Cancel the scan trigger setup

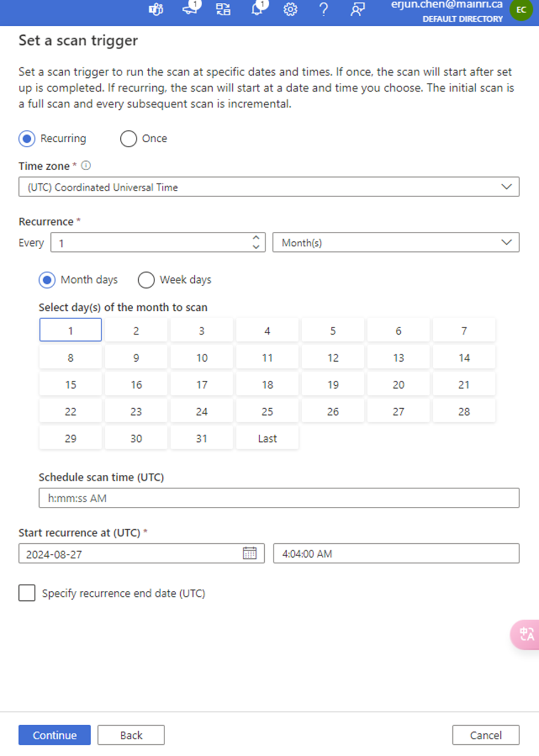(485, 735)
